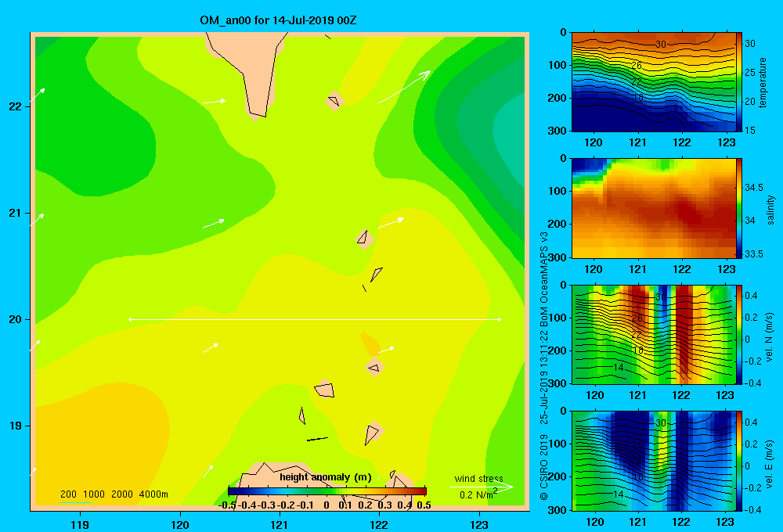Viewport: 783px width, 532px height.
Task: Open the temperature cross-section plot
Action: tap(653, 81)
